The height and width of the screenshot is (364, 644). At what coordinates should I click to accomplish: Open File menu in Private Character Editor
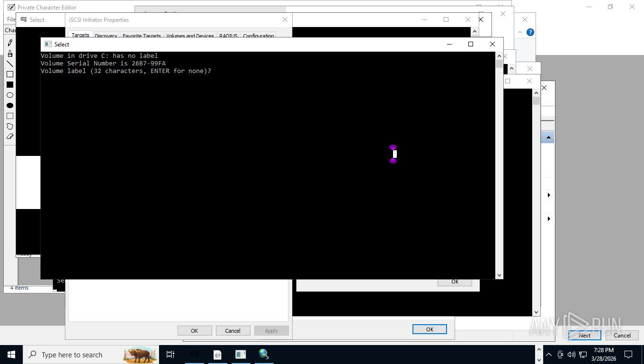[x=11, y=19]
